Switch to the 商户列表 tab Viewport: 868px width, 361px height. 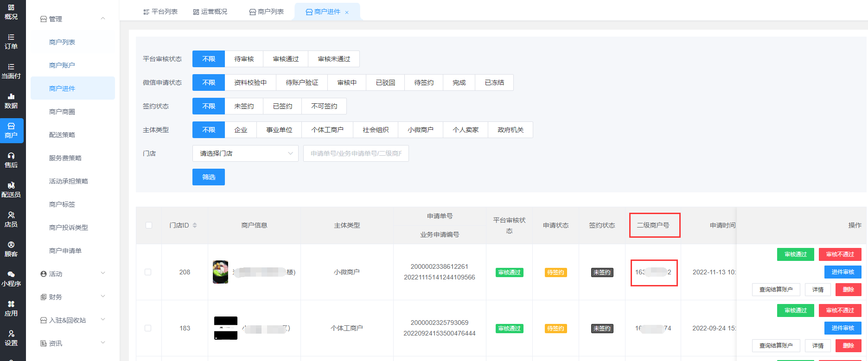(267, 12)
